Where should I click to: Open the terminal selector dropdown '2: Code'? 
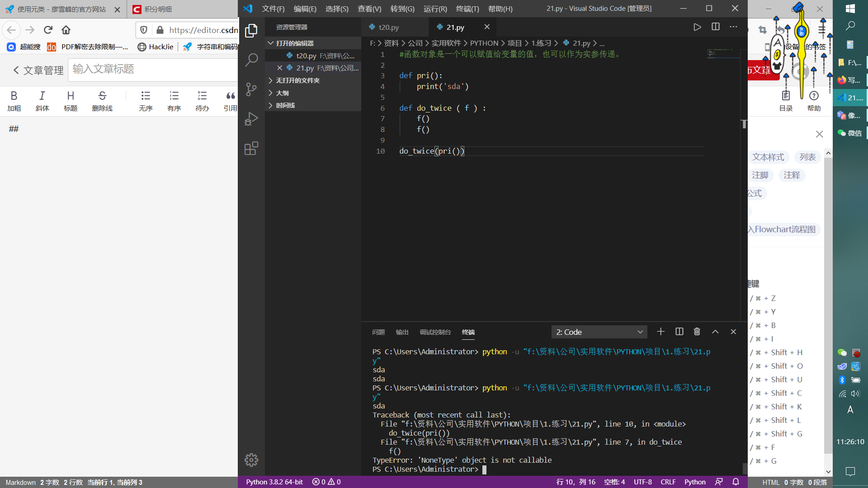click(x=599, y=332)
